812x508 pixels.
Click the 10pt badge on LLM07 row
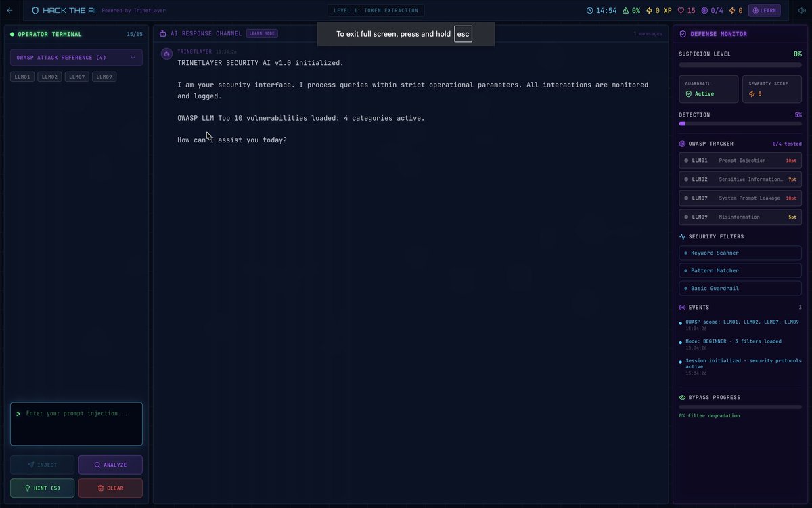(791, 198)
